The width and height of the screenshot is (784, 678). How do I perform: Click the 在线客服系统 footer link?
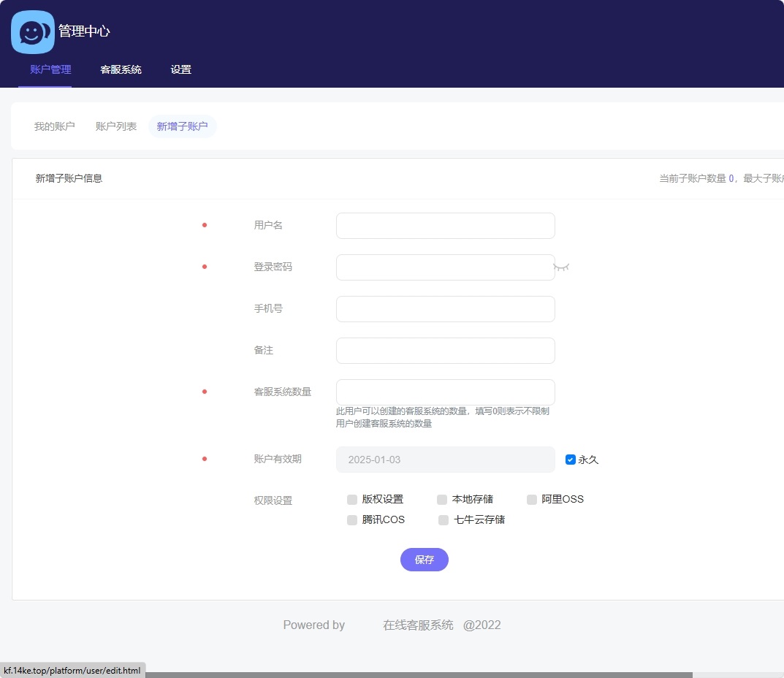click(x=418, y=625)
